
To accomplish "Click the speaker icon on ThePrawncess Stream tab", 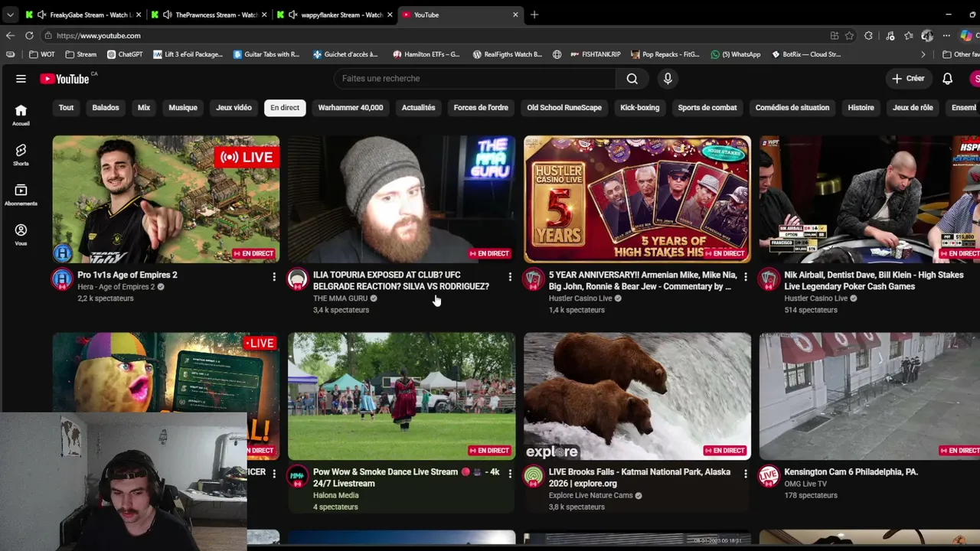I will (167, 15).
